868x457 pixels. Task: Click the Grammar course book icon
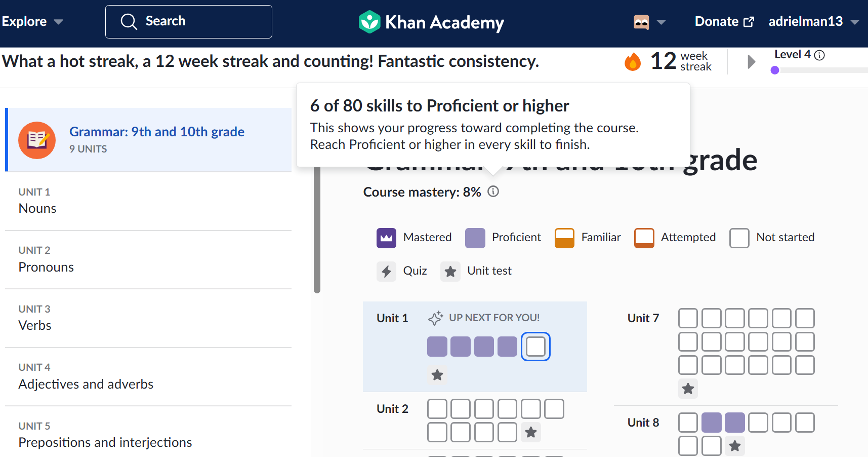pyautogui.click(x=37, y=140)
